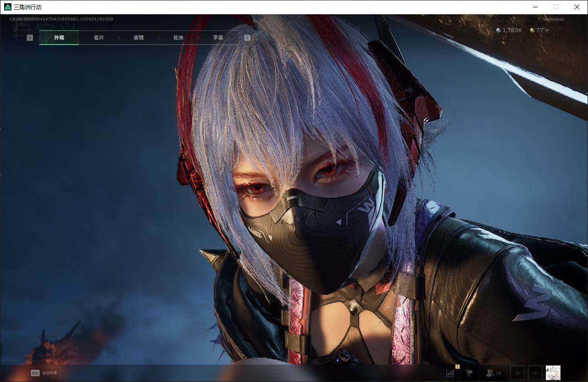Select the 表情 tab
Image resolution: width=588 pixels, height=382 pixels.
(x=139, y=38)
